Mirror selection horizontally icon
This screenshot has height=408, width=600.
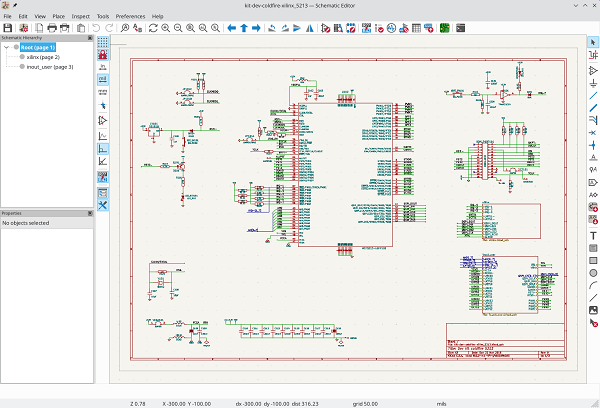[310, 28]
